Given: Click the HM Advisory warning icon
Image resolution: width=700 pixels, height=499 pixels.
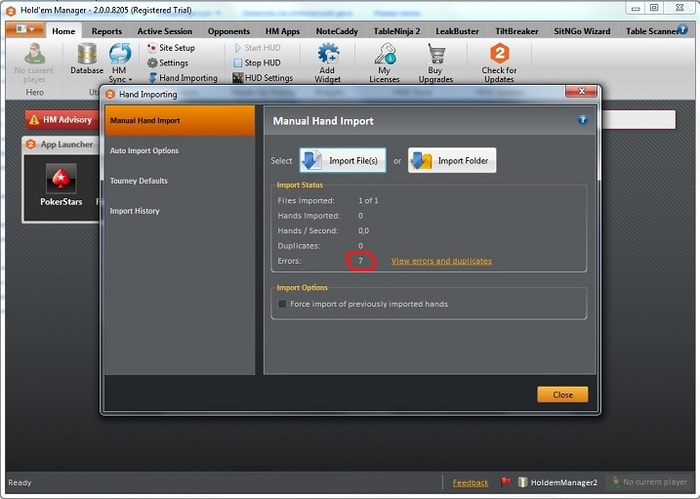Looking at the screenshot, I should pos(34,120).
